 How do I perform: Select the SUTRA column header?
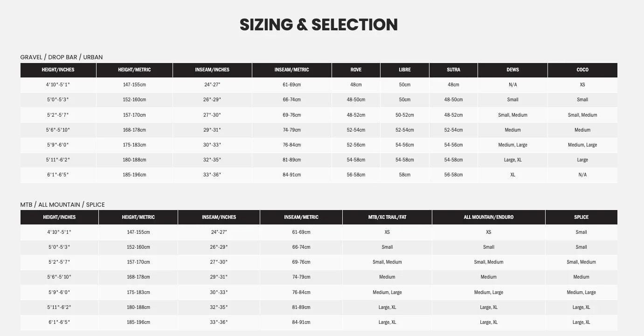pyautogui.click(x=453, y=70)
